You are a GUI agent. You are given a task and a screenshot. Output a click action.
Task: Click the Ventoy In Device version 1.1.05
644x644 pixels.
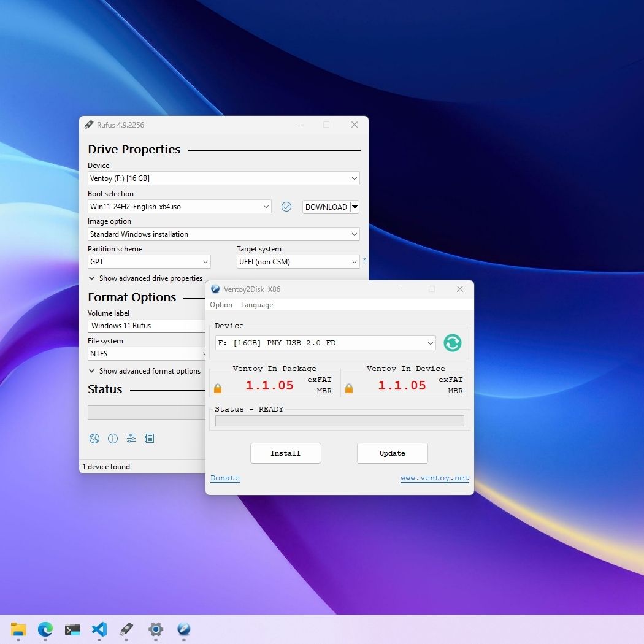coord(402,385)
